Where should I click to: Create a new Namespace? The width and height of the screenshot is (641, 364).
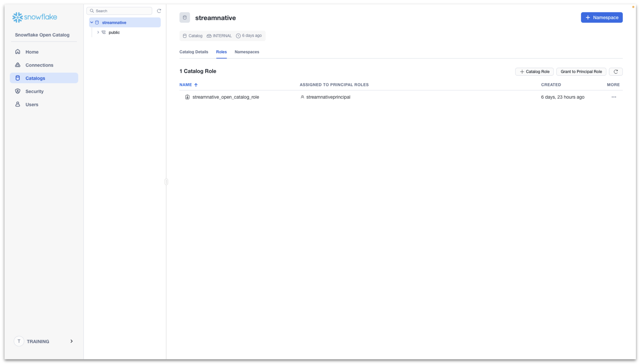601,17
